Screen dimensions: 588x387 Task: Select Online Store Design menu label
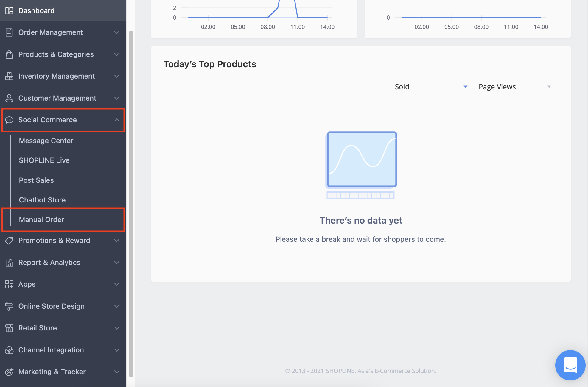point(52,306)
